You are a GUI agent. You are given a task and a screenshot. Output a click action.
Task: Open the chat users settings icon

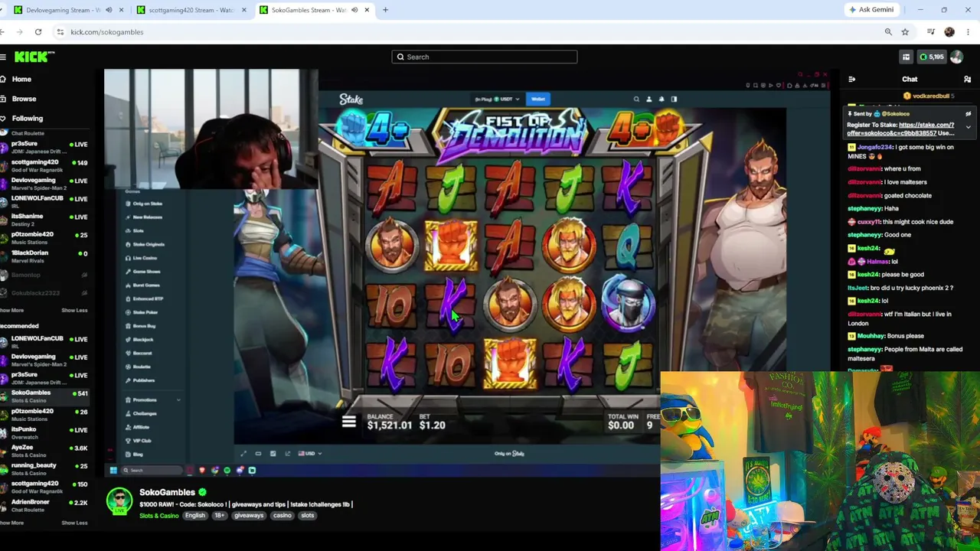(967, 79)
